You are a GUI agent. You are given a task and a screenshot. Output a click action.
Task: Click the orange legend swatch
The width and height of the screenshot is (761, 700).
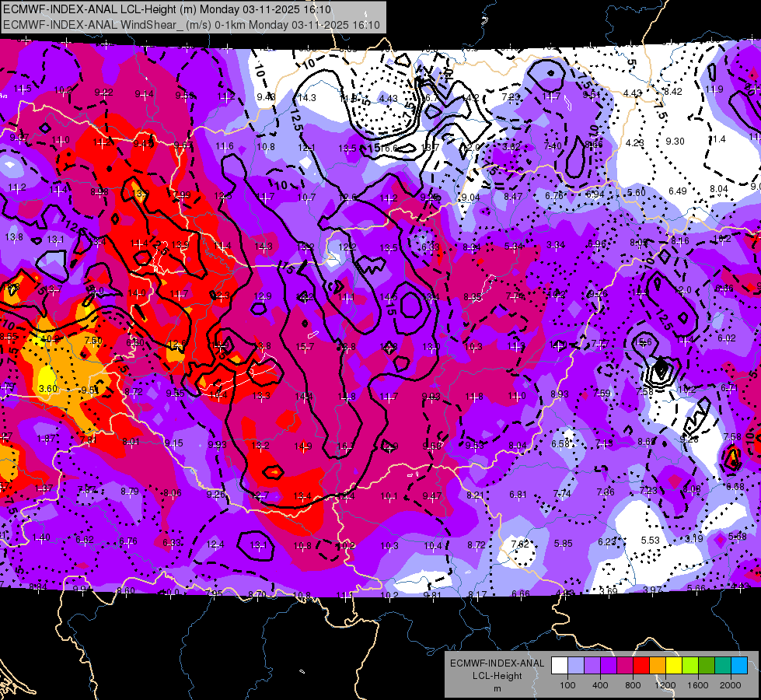coord(658,666)
